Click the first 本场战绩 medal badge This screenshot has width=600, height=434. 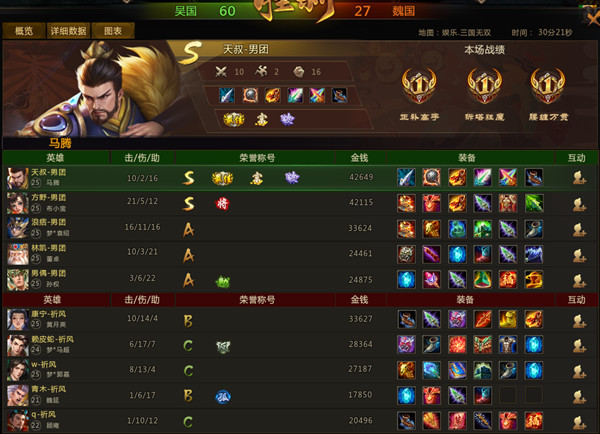[419, 86]
